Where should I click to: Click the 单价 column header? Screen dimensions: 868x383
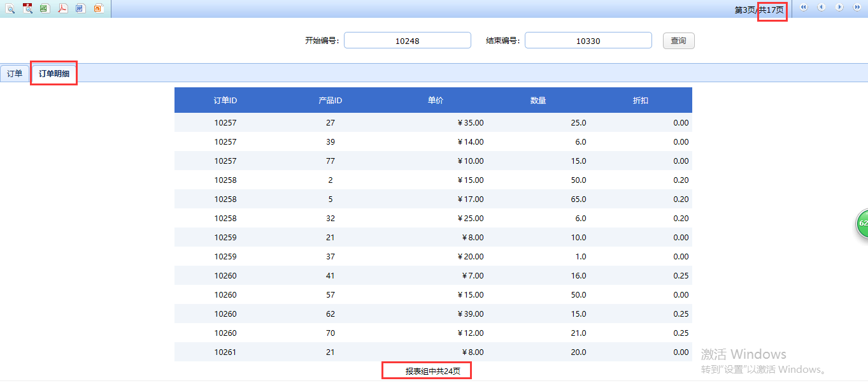(436, 101)
